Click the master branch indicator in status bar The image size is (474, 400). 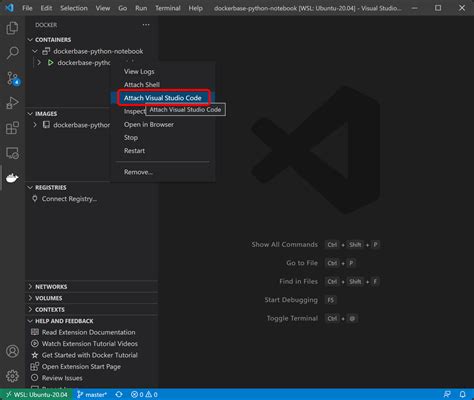click(x=92, y=394)
